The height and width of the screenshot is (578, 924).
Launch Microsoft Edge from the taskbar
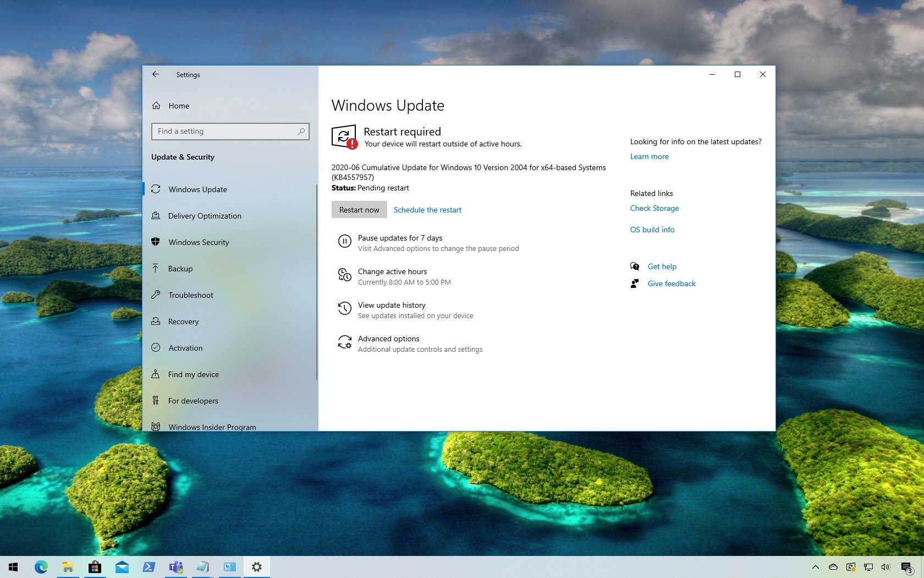click(x=41, y=567)
